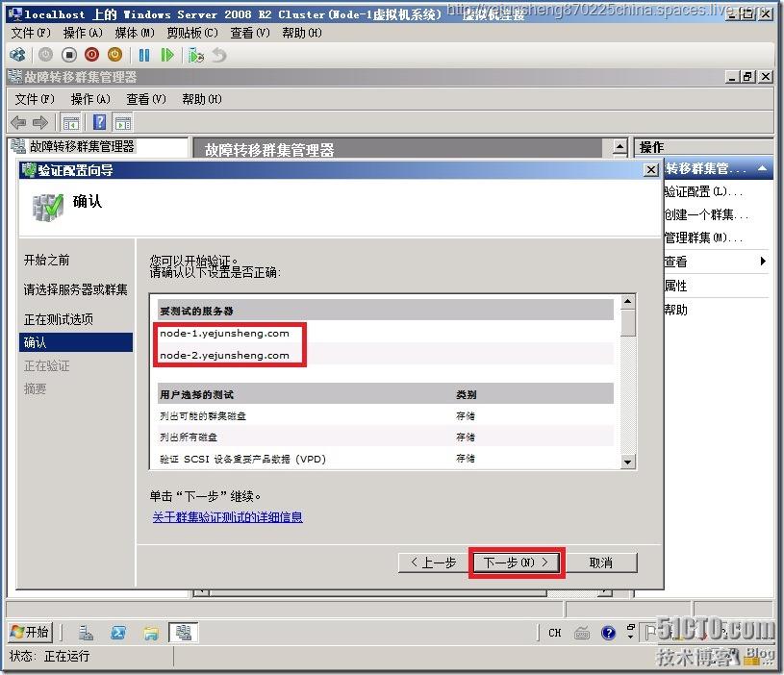Viewport: 784px width, 675px height.
Task: Click 创建一个群集... in actions pane
Action: (x=706, y=214)
